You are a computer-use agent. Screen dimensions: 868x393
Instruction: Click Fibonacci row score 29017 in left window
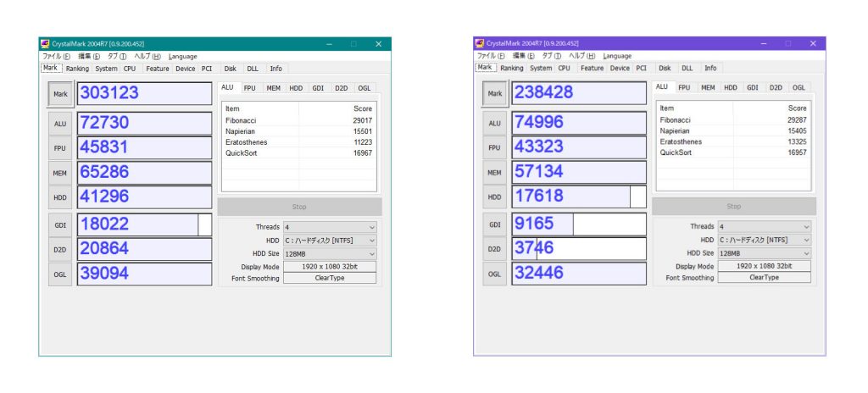pos(363,120)
